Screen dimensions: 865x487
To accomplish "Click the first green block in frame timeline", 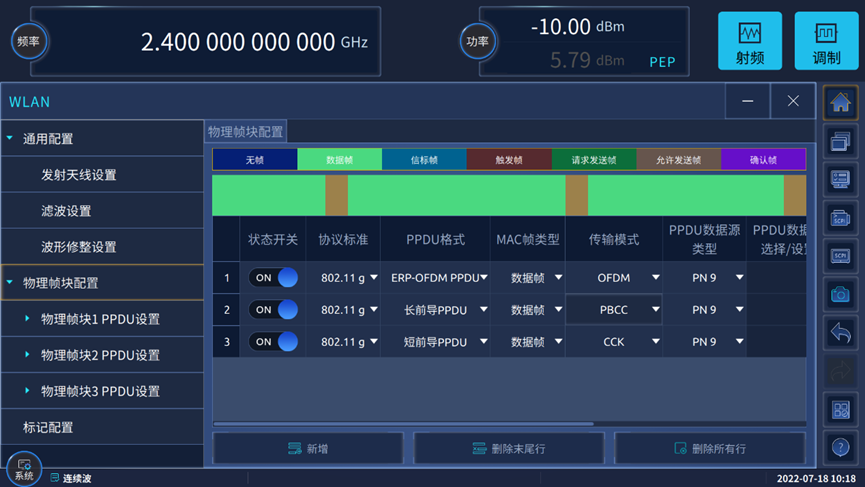I will point(269,195).
